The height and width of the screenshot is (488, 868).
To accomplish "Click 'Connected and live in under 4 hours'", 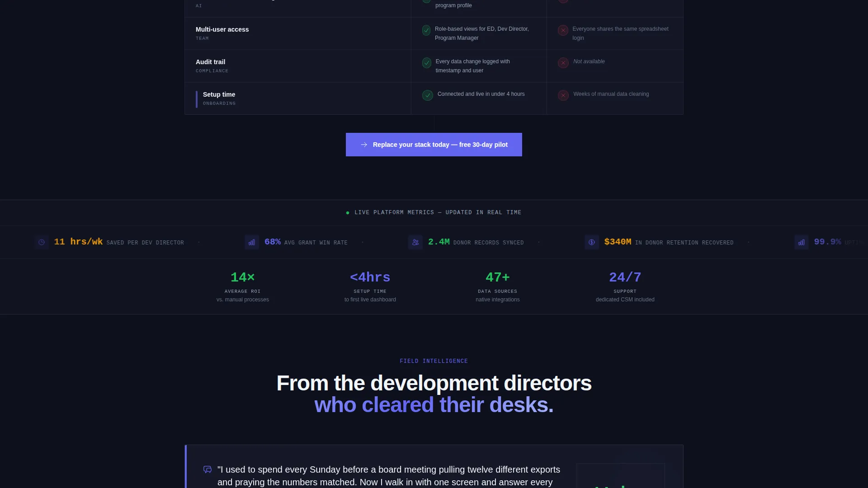I will point(481,94).
